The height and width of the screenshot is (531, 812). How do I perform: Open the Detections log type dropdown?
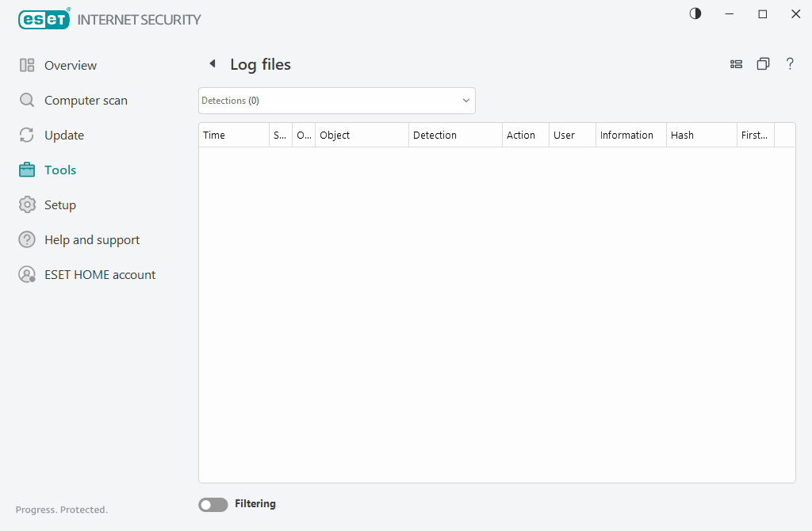[x=337, y=101]
